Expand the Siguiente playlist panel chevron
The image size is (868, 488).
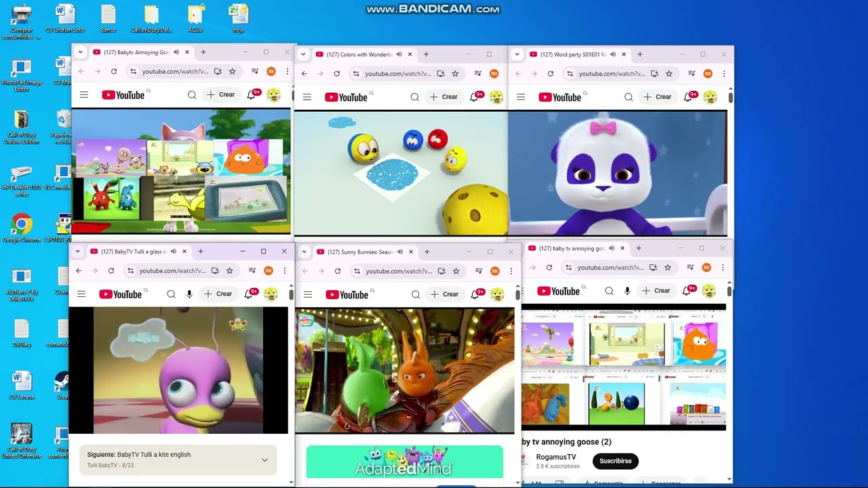point(264,460)
